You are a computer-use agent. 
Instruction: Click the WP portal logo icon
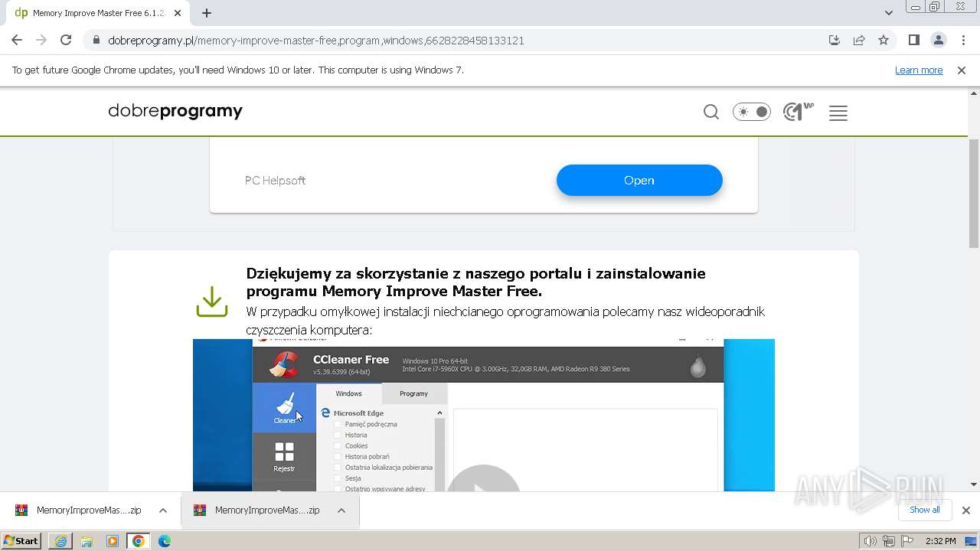[799, 112]
